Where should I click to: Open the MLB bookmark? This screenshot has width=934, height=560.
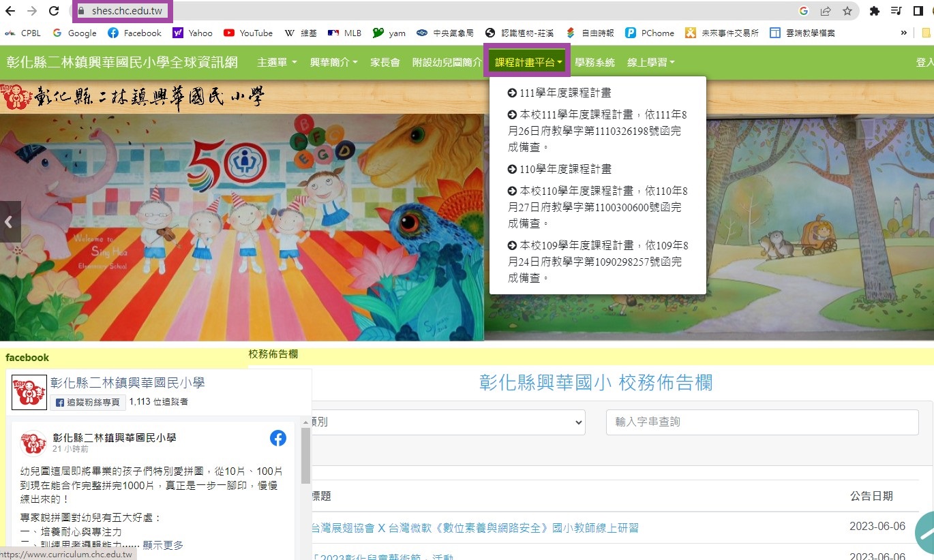pos(344,33)
